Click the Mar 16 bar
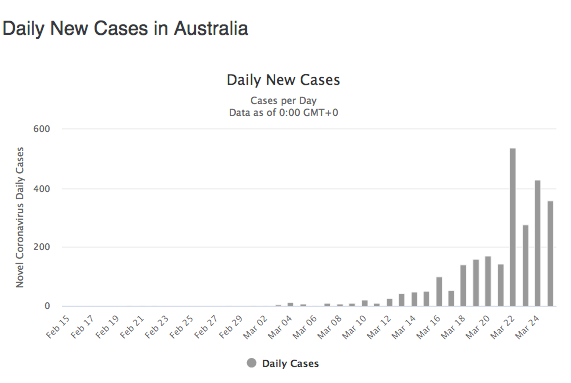This screenshot has height=383, width=571. (x=439, y=292)
